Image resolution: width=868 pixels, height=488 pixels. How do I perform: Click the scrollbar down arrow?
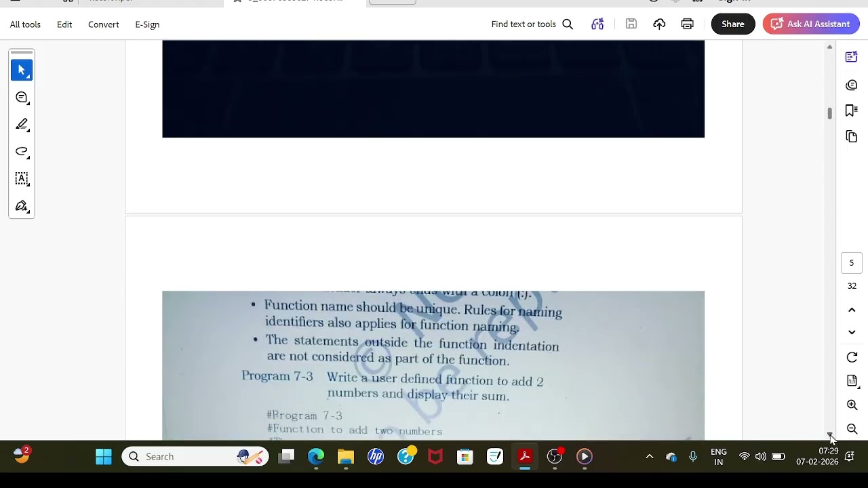click(x=829, y=434)
